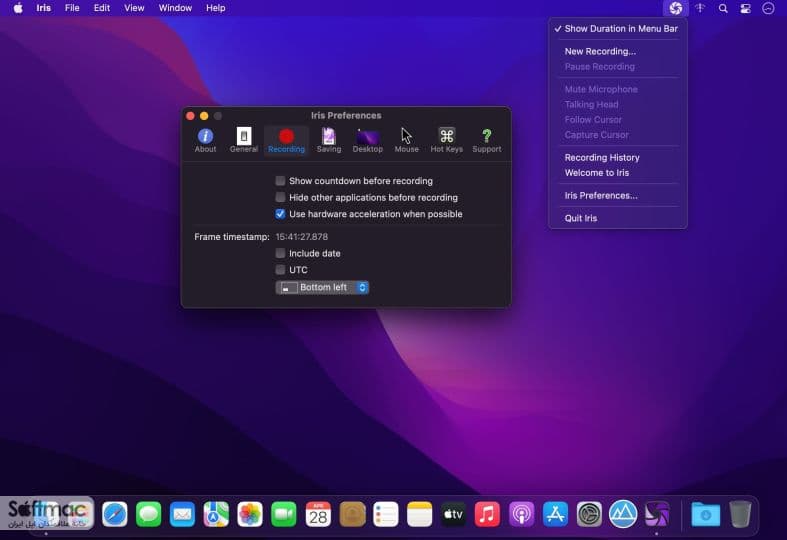Launch Safari from the Dock
The width and height of the screenshot is (787, 540).
click(114, 514)
